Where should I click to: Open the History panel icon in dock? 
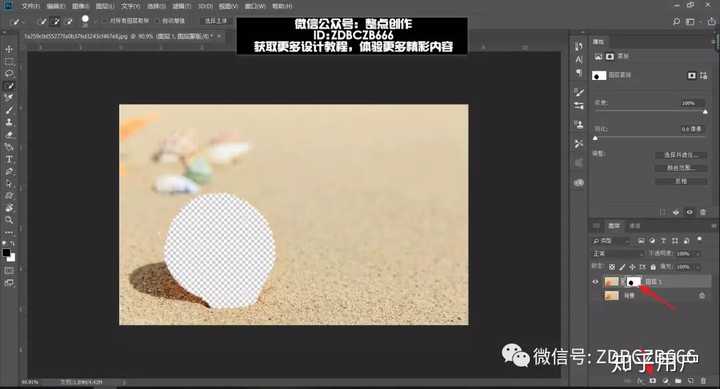[579, 46]
